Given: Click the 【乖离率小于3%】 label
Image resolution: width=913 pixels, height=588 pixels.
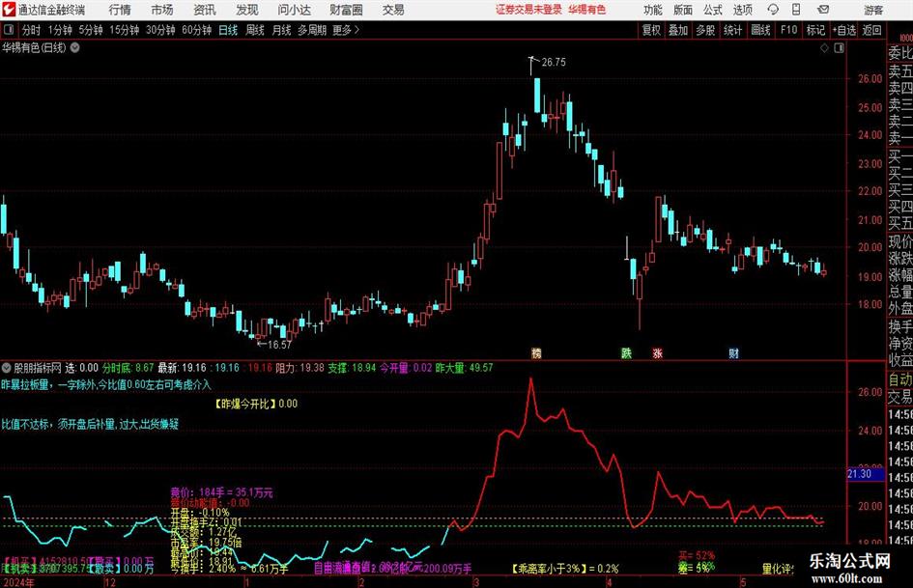Looking at the screenshot, I should pyautogui.click(x=549, y=569).
